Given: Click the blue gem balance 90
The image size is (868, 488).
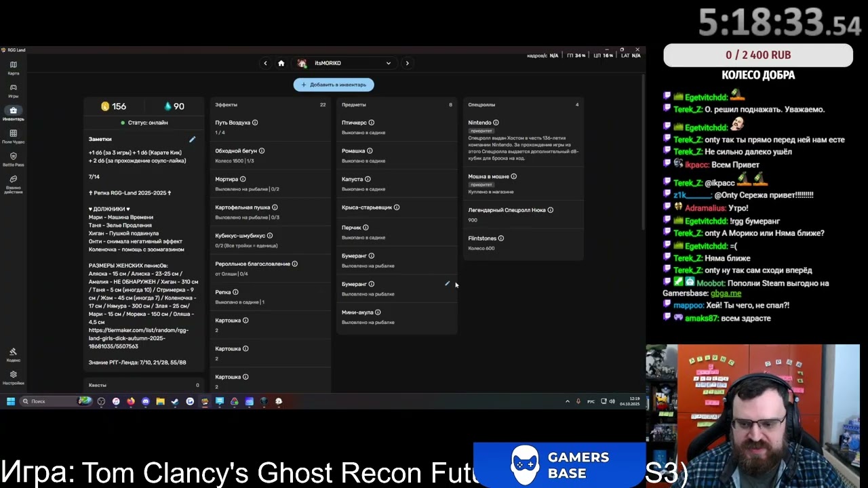Looking at the screenshot, I should coord(174,106).
